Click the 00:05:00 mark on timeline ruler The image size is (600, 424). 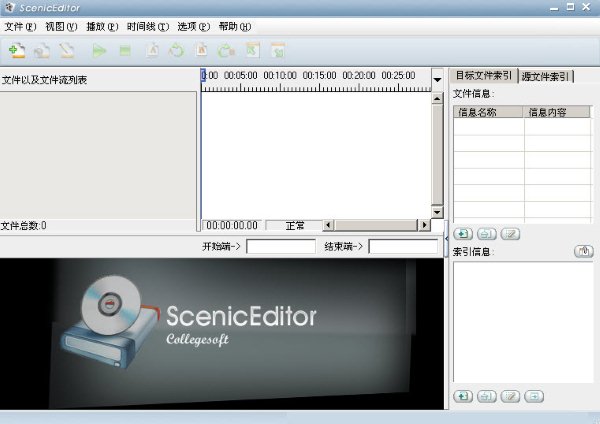[241, 75]
